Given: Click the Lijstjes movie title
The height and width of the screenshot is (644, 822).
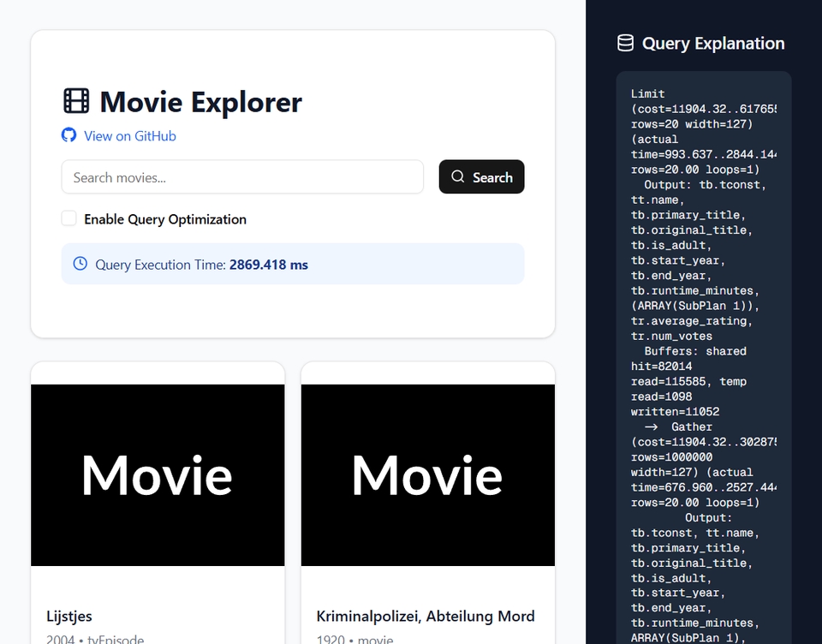Looking at the screenshot, I should tap(69, 617).
